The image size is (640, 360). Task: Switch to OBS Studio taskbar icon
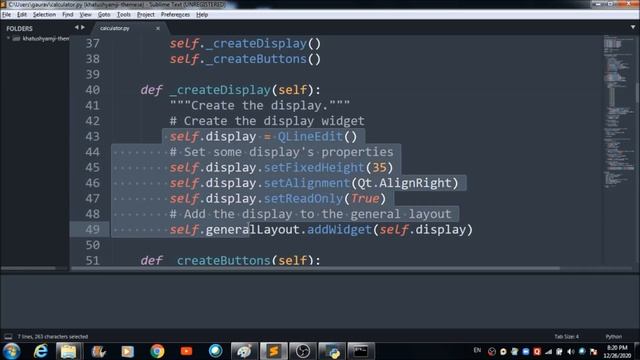[x=302, y=351]
